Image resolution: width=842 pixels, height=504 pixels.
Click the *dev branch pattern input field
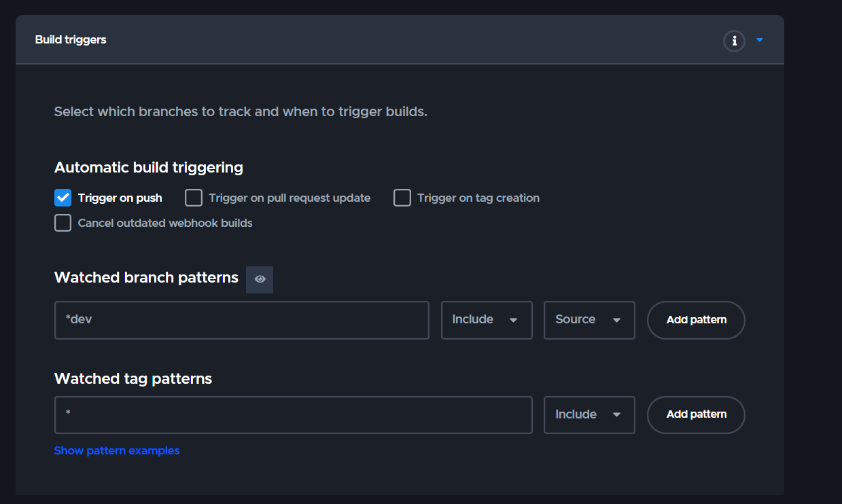coord(241,320)
